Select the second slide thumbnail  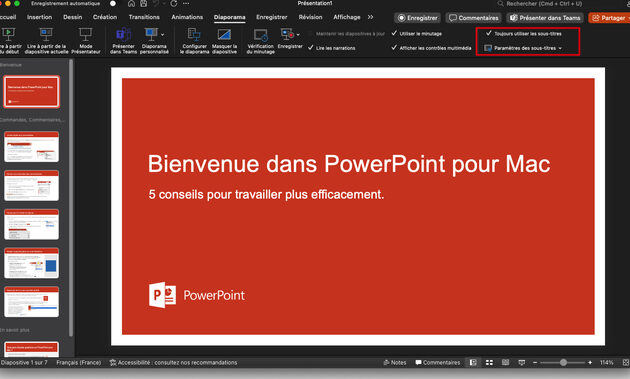pos(31,147)
